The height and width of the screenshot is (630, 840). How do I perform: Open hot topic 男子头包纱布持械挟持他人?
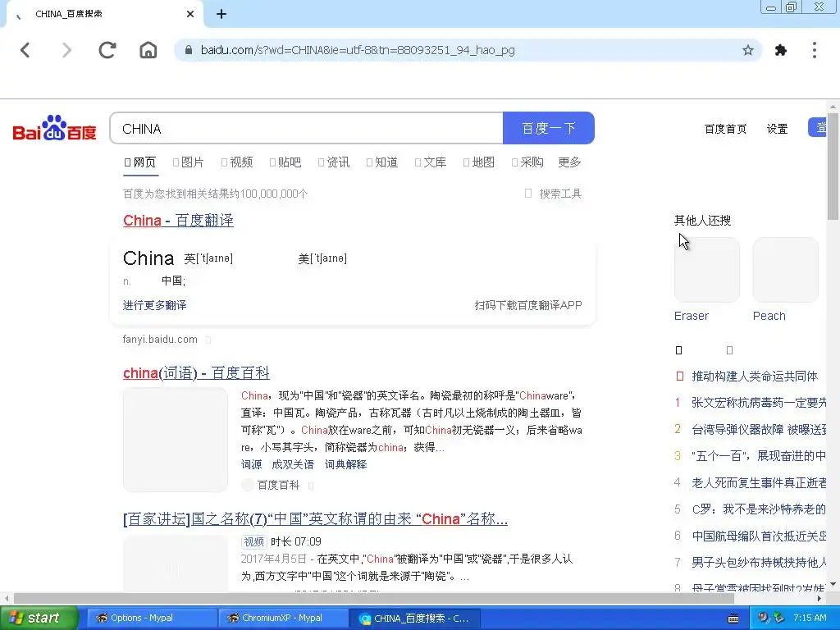tap(759, 562)
